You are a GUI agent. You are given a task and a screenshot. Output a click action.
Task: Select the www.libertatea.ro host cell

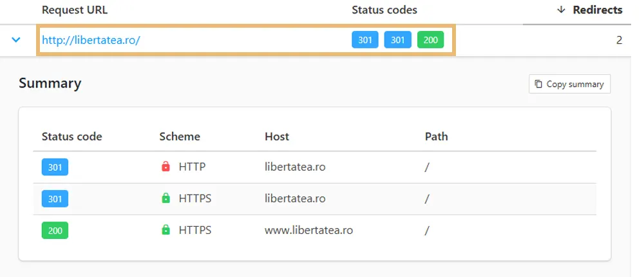pos(308,230)
